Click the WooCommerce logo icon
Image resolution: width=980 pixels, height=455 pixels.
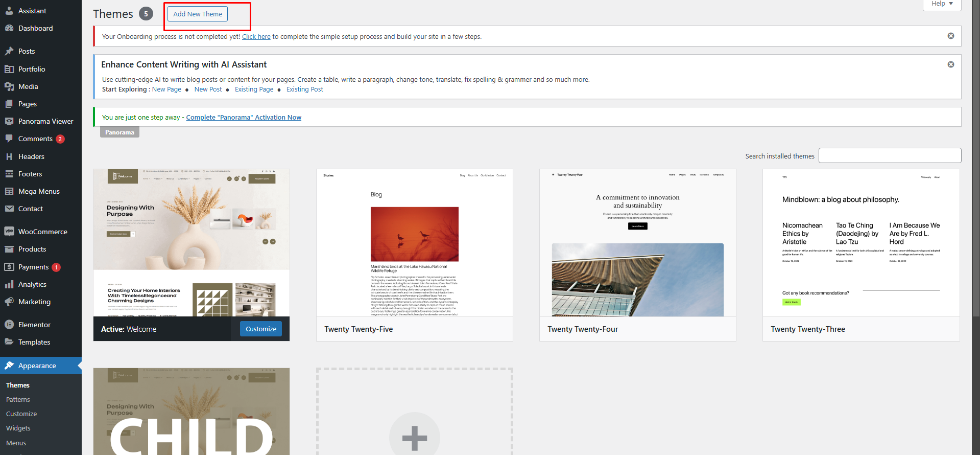[9, 232]
